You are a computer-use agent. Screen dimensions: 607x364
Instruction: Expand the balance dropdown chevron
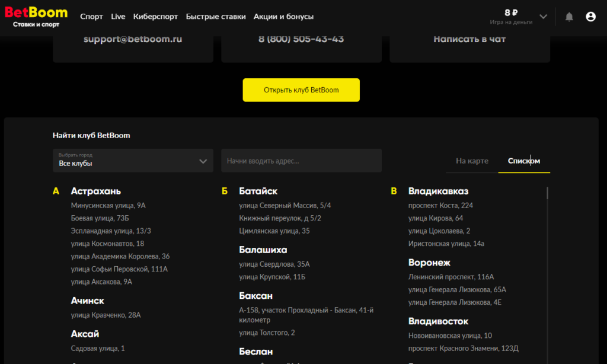[x=543, y=17]
